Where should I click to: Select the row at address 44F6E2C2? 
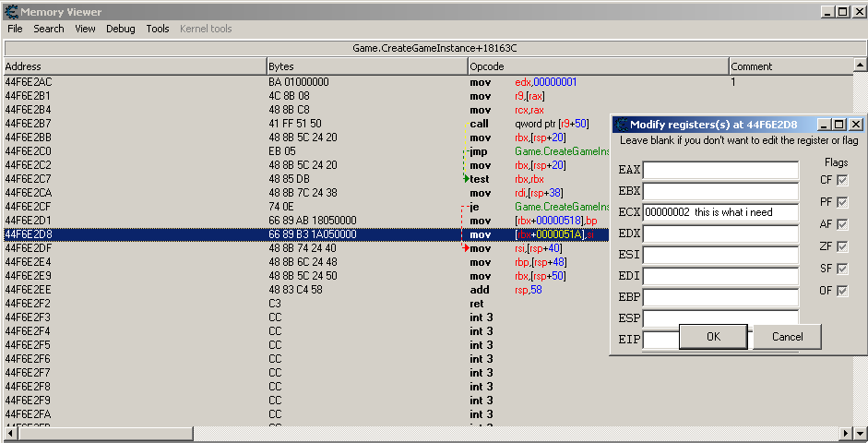point(307,165)
